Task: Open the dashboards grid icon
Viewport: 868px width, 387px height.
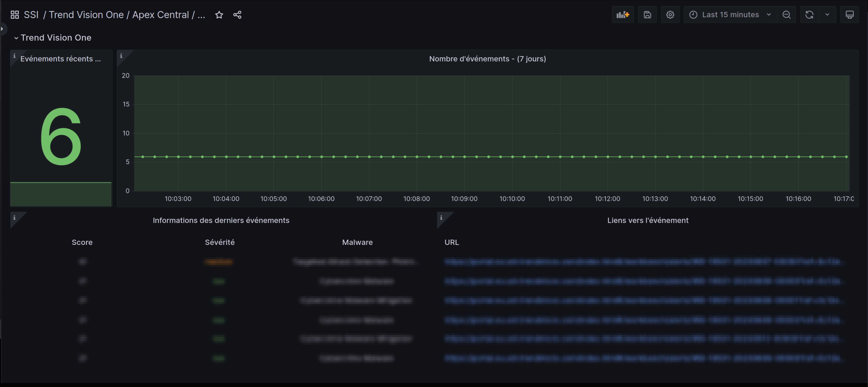Action: coord(14,14)
